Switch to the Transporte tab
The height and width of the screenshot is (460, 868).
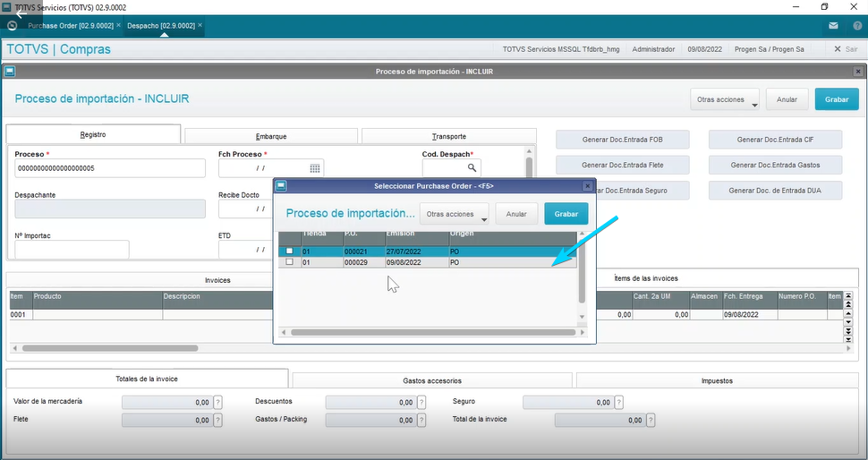coord(449,136)
